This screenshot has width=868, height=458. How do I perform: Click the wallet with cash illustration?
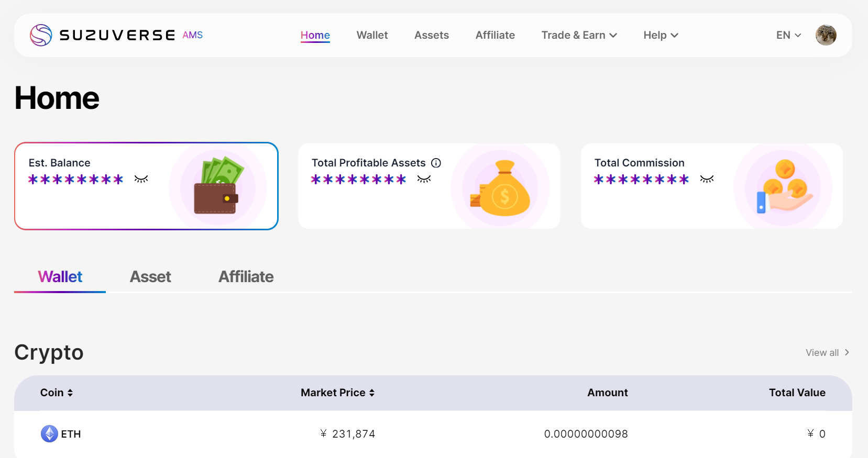click(x=217, y=186)
